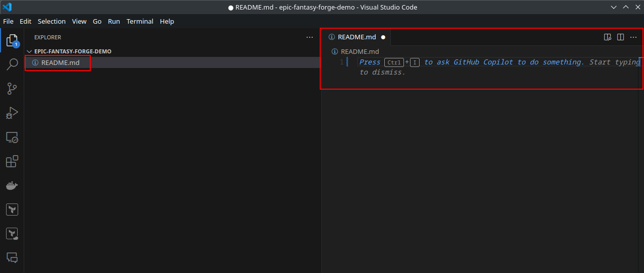Click the VS Code logo icon in title bar
Viewport: 644px width, 273px height.
[x=7, y=7]
